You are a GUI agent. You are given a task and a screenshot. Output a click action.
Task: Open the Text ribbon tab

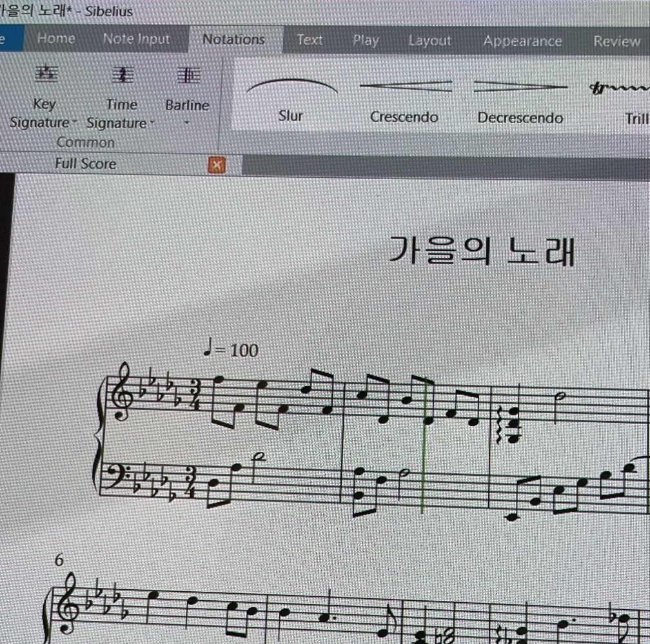coord(310,40)
